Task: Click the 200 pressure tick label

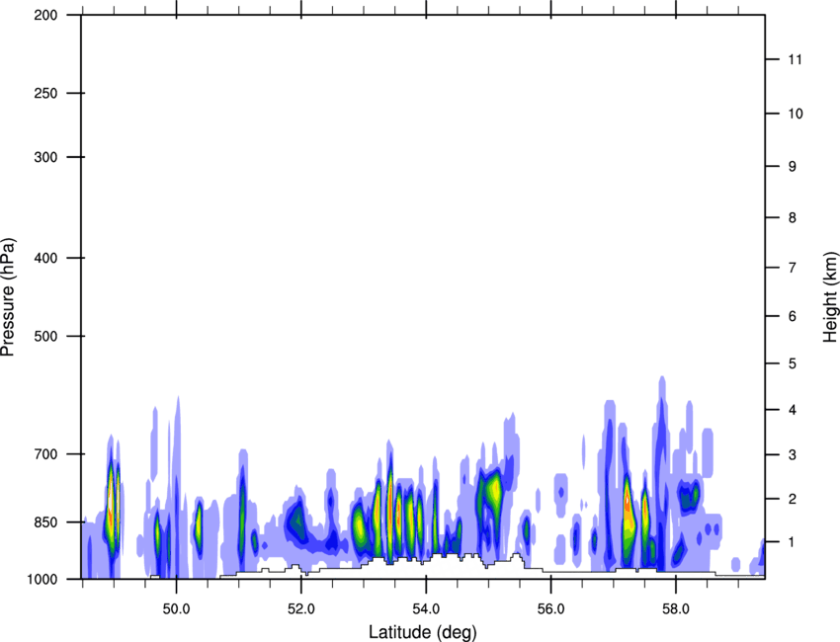Action: pos(45,15)
